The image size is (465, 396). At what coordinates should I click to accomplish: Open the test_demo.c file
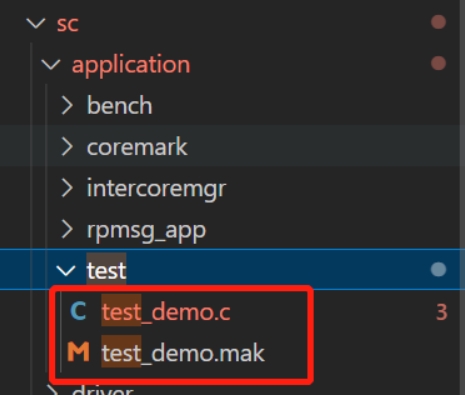point(166,312)
